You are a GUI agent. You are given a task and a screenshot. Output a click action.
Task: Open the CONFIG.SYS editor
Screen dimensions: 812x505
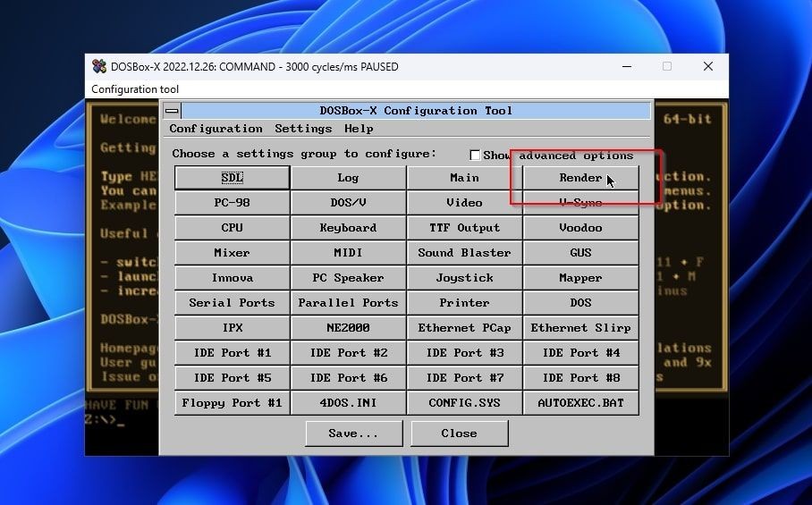coord(464,403)
